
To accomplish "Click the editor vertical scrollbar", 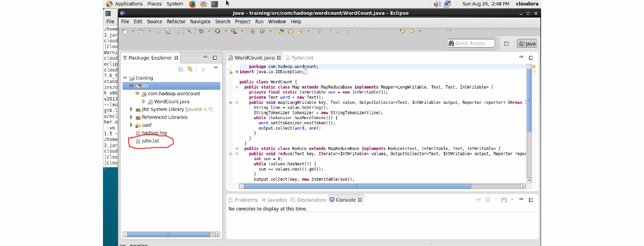I will coord(529,124).
